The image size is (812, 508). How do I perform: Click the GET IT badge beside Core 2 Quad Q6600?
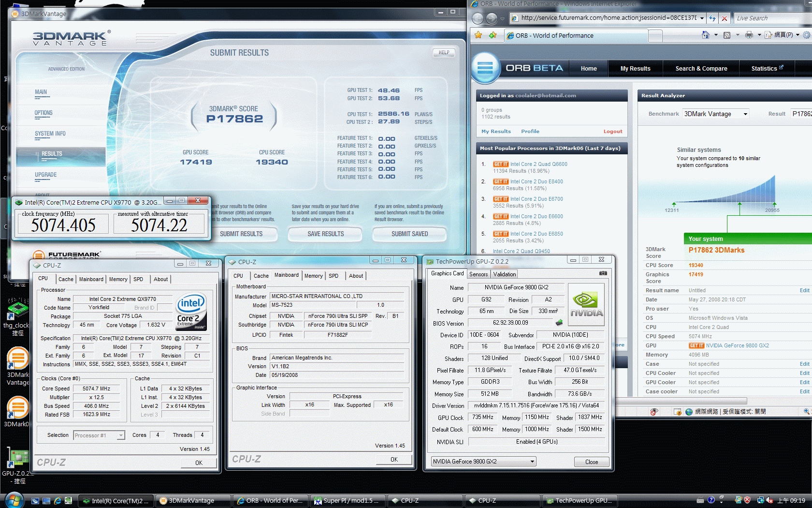501,164
